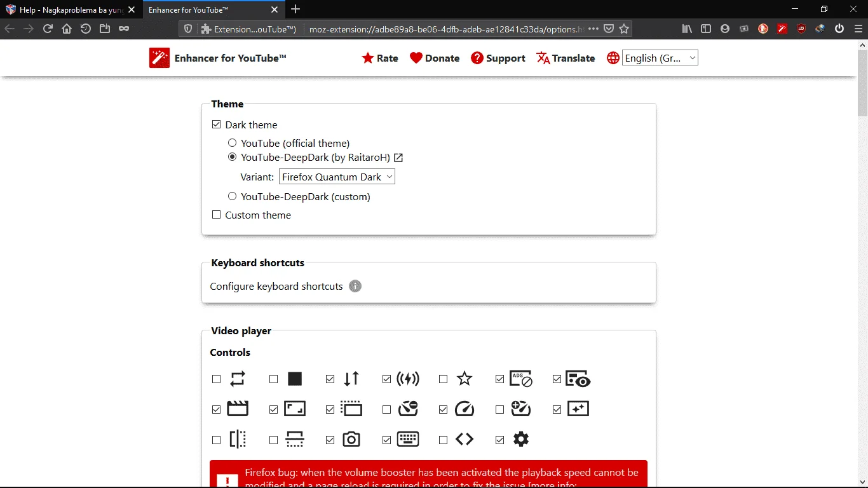
Task: Click the tracking protection shield icon
Action: coord(187,29)
